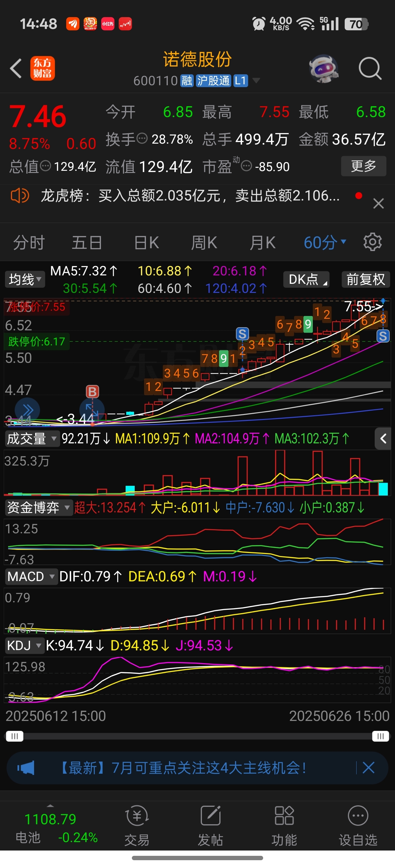Tap right handle of time range slider
The height and width of the screenshot is (868, 395).
[x=381, y=736]
